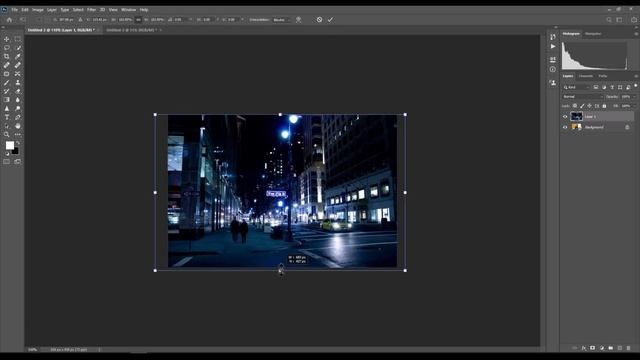Screen dimensions: 640x360
Task: Select the Layer 1 thumbnail
Action: (x=576, y=117)
